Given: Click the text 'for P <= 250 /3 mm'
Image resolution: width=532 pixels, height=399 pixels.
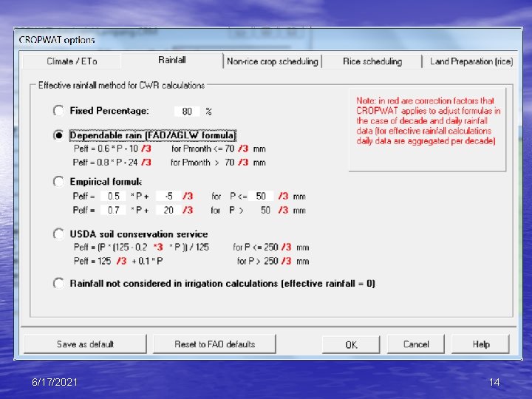Looking at the screenshot, I should pyautogui.click(x=270, y=248).
